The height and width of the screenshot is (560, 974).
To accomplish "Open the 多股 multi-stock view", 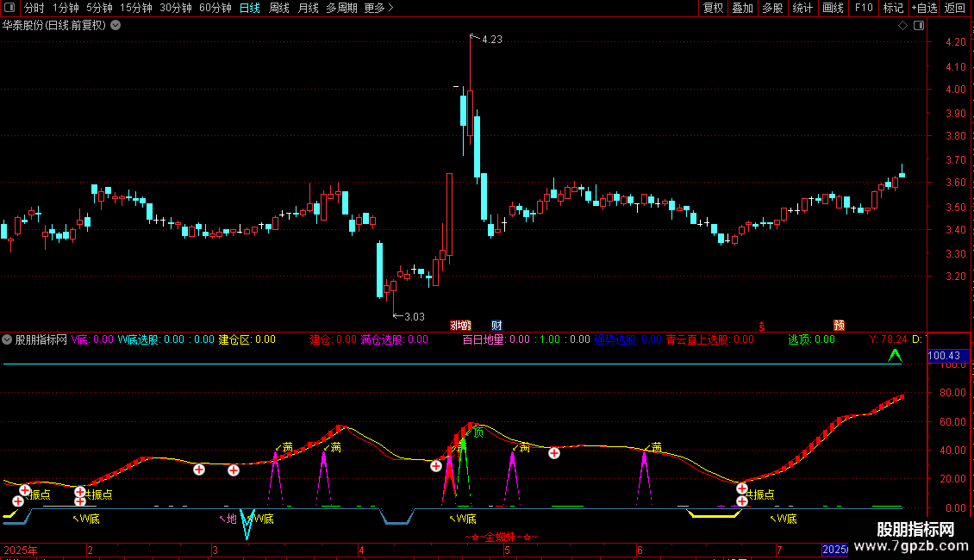I will (x=773, y=8).
